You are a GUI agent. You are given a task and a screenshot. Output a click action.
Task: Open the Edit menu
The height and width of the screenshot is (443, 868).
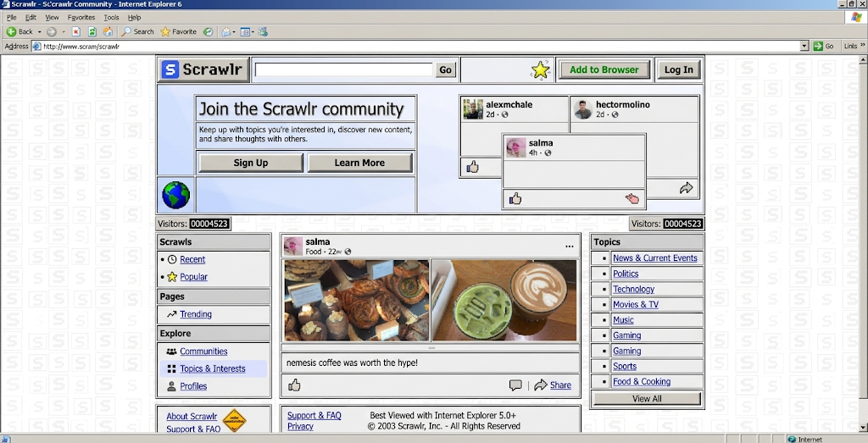coord(31,18)
